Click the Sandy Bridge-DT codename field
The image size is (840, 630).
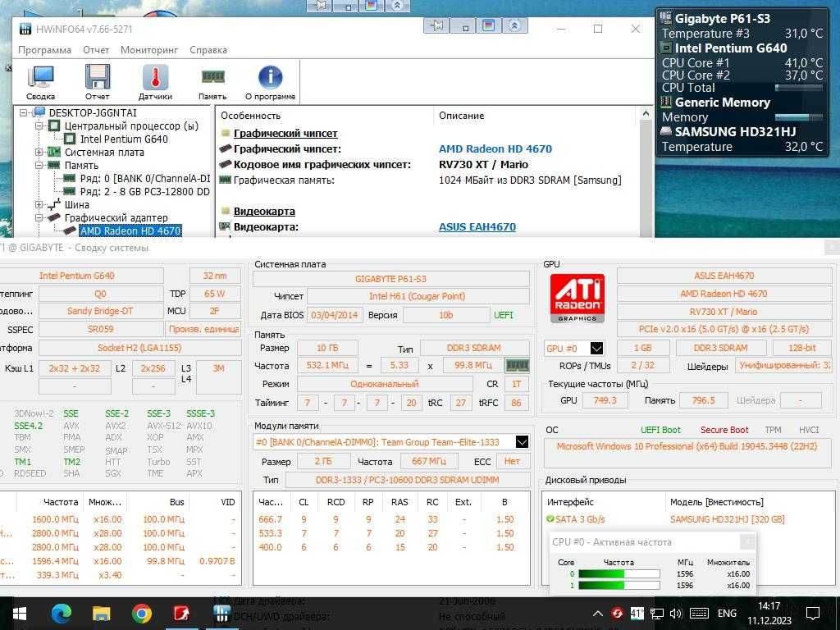pyautogui.click(x=100, y=311)
